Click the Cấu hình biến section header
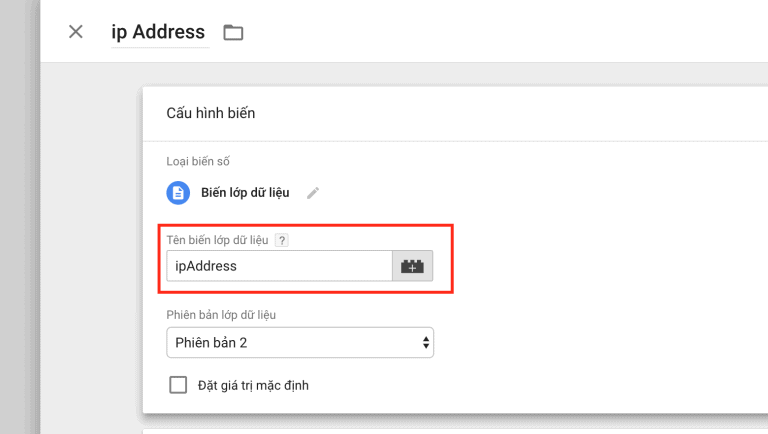Screen dimensions: 768x434 point(211,113)
